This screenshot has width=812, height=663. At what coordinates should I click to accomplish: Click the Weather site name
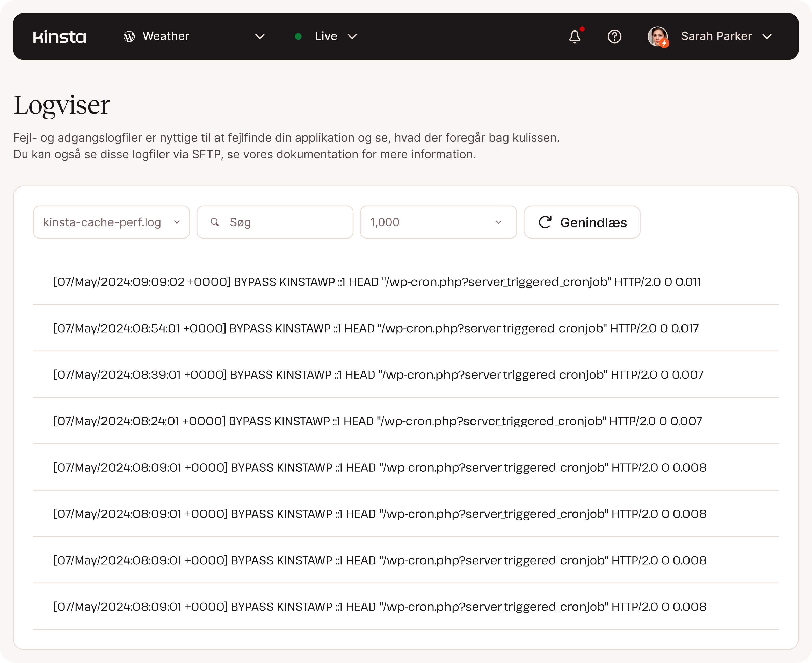166,37
